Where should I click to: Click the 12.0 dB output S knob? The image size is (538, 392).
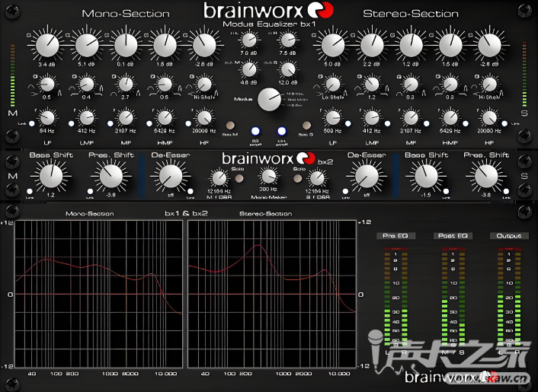pyautogui.click(x=288, y=70)
